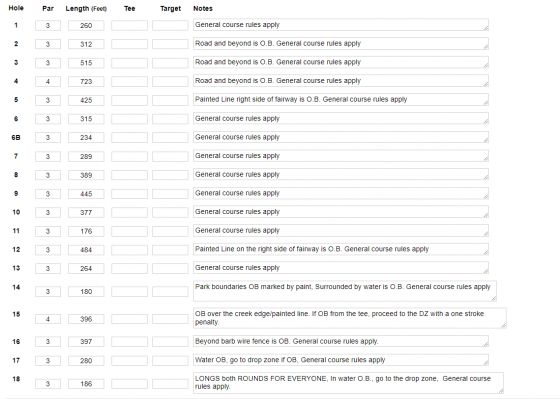The height and width of the screenshot is (399, 560).
Task: Click the Tee field for hole 8
Action: click(x=129, y=175)
